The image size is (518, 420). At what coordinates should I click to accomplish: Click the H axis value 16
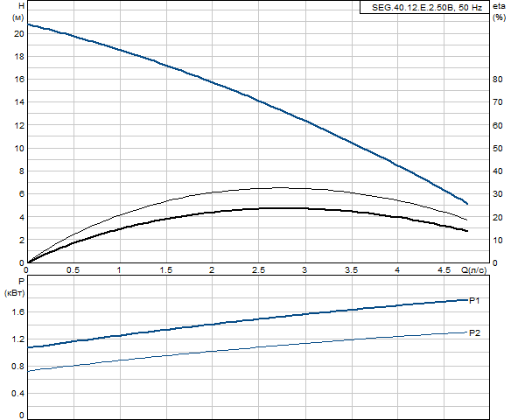[19, 80]
